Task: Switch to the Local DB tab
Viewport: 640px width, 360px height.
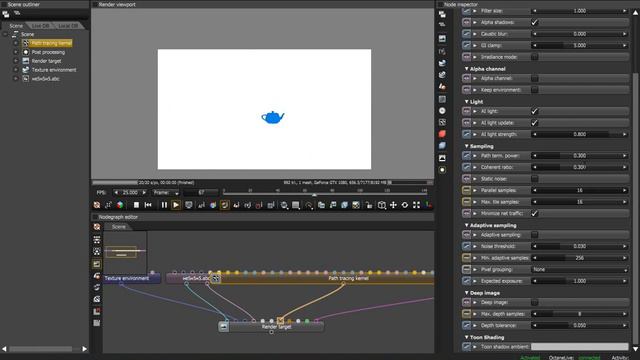Action: coord(68,26)
